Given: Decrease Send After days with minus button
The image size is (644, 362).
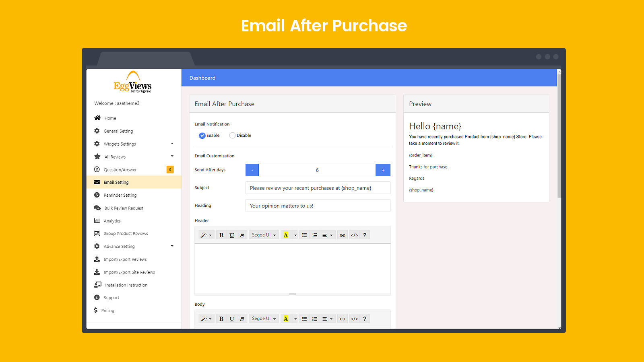Looking at the screenshot, I should [x=252, y=170].
